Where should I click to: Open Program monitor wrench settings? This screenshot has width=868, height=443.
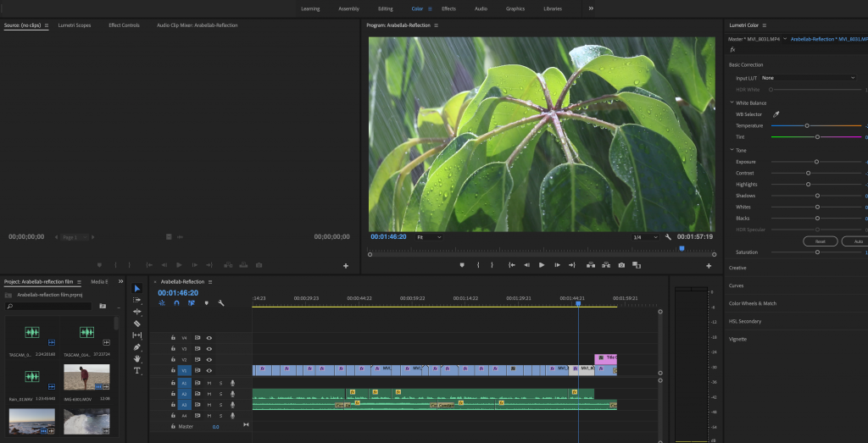[668, 237]
